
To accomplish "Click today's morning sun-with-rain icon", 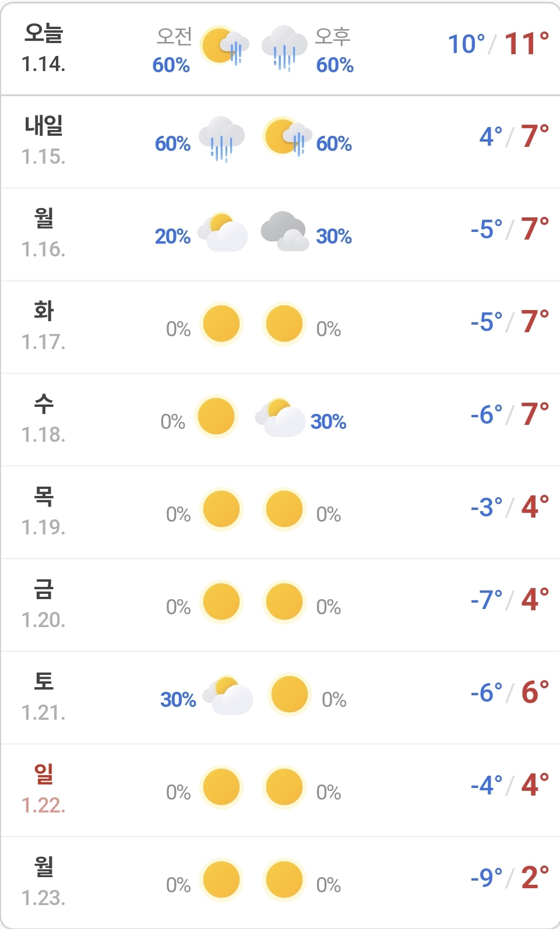I will tap(224, 46).
